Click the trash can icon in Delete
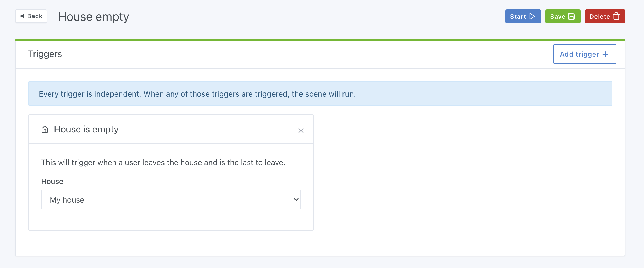Screen dimensions: 644x268 tap(616, 16)
